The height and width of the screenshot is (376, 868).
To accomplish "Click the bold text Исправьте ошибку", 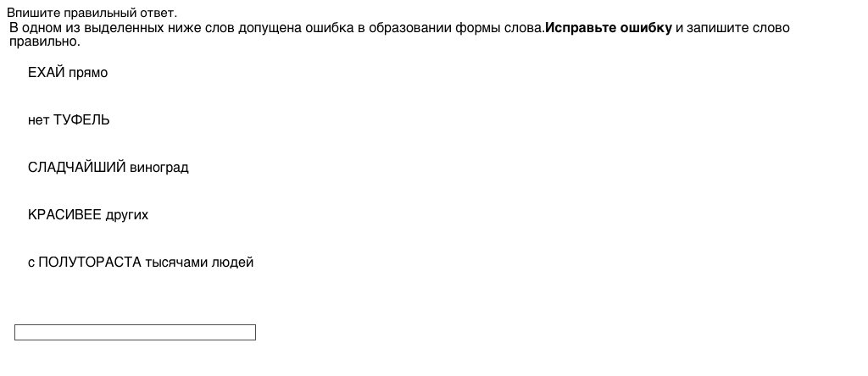I will pyautogui.click(x=609, y=28).
